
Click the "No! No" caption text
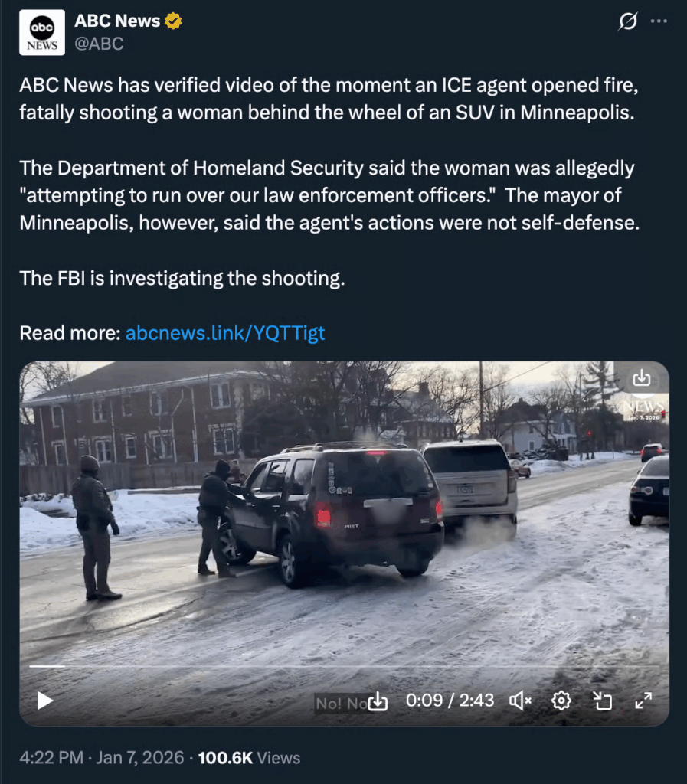coord(342,704)
